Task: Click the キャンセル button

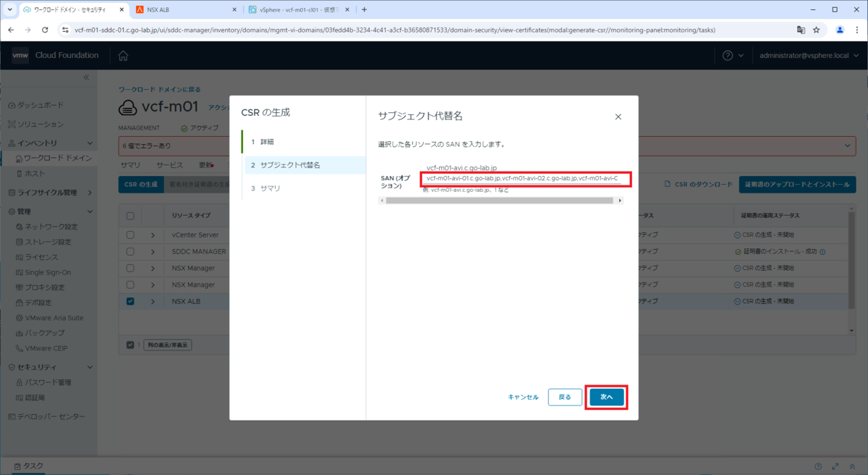Action: (x=523, y=397)
